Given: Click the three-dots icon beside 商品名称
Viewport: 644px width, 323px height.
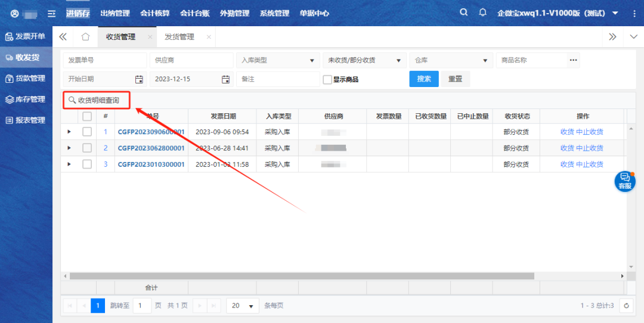Looking at the screenshot, I should click(x=573, y=60).
